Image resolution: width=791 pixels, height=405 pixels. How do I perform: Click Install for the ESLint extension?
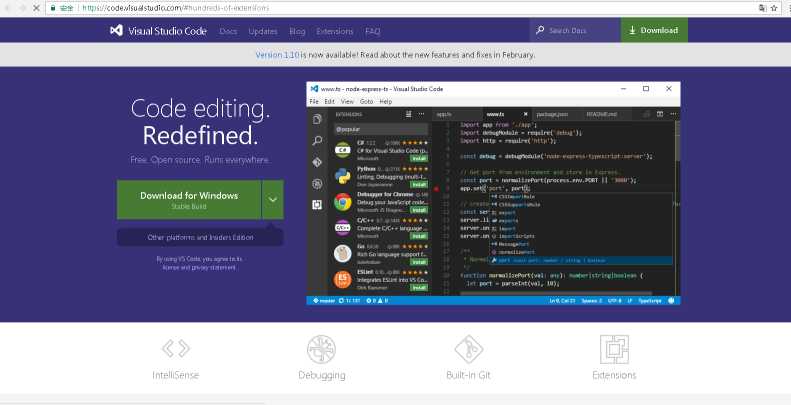pyautogui.click(x=419, y=288)
